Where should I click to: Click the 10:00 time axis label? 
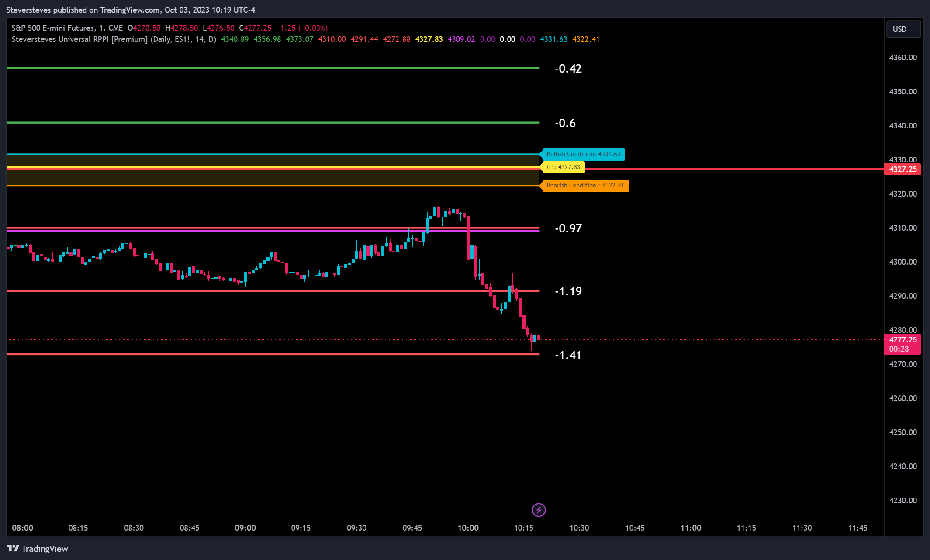click(x=468, y=528)
